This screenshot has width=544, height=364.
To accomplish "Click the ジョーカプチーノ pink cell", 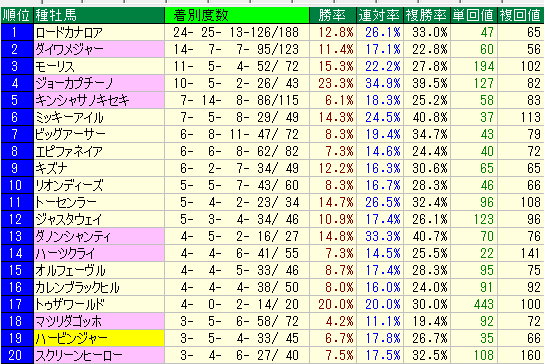I will click(x=99, y=83).
